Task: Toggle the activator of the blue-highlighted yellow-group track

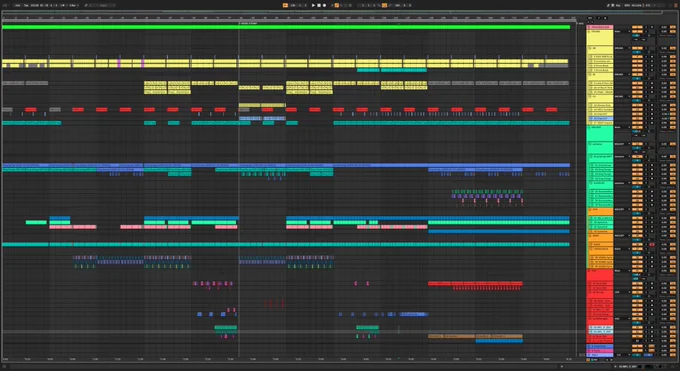Action: point(637,118)
